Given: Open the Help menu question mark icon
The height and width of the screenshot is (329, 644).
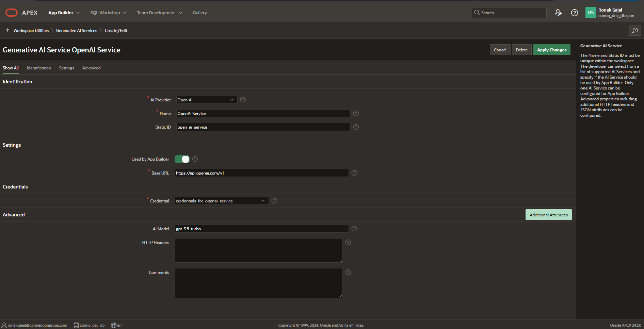Looking at the screenshot, I should tap(574, 13).
